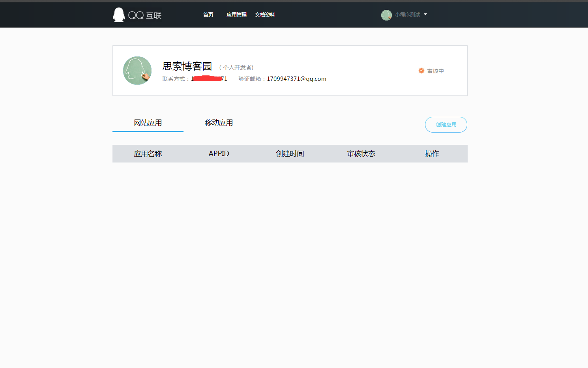Click the 个人开发者 label
Screen dimensions: 588x368
coord(236,67)
